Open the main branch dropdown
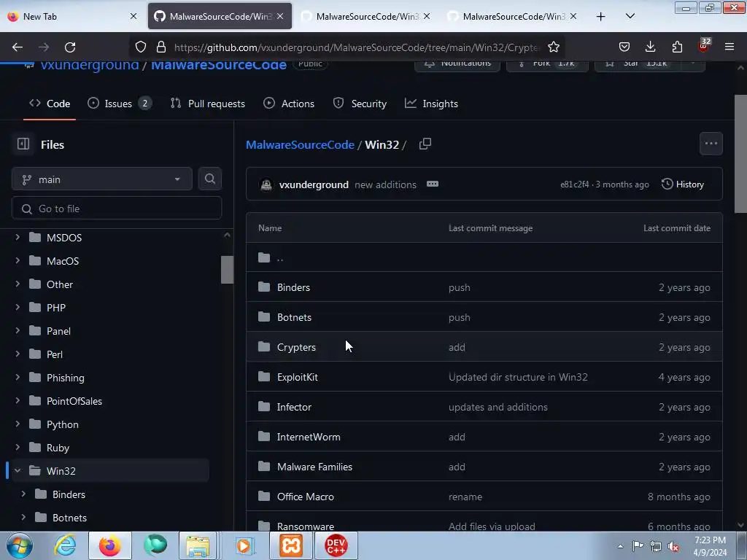This screenshot has width=747, height=560. point(101,179)
